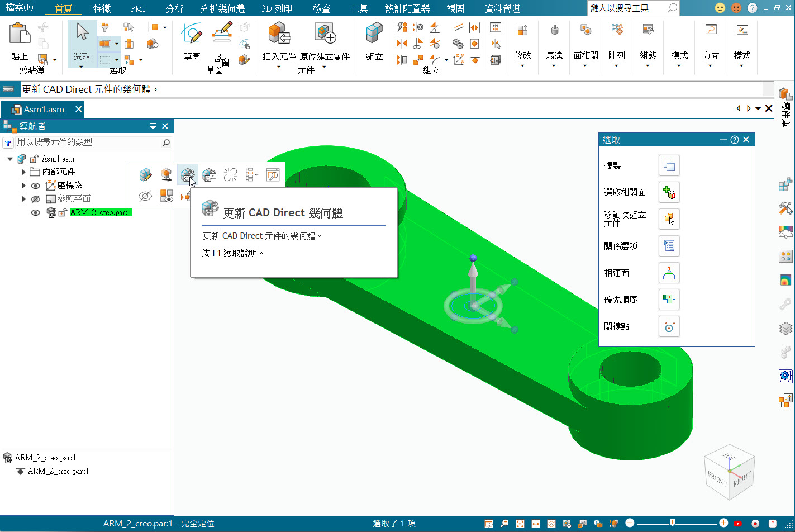Image resolution: width=795 pixels, height=532 pixels.
Task: Start a 3D Sketch (3D草圖)
Action: click(222, 32)
